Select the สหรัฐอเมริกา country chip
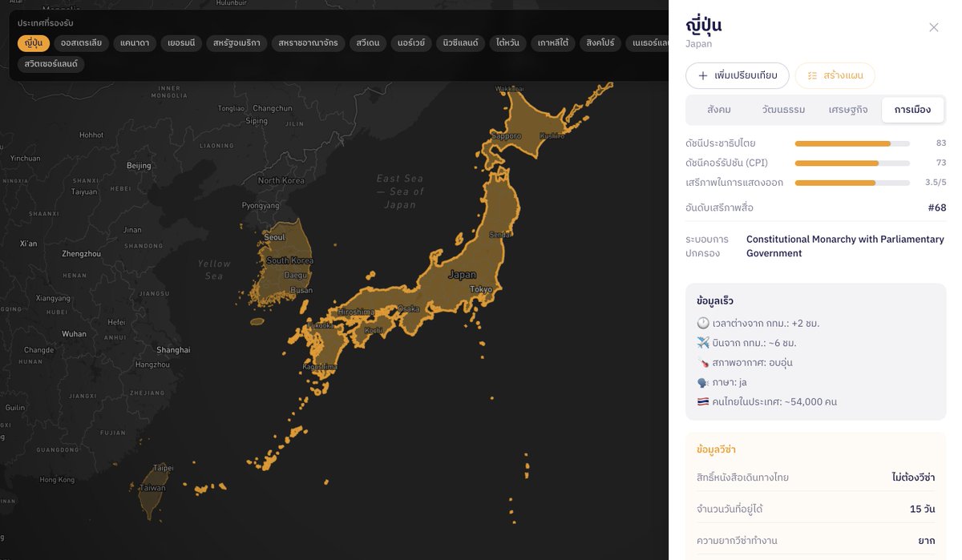The width and height of the screenshot is (962, 560). point(236,43)
